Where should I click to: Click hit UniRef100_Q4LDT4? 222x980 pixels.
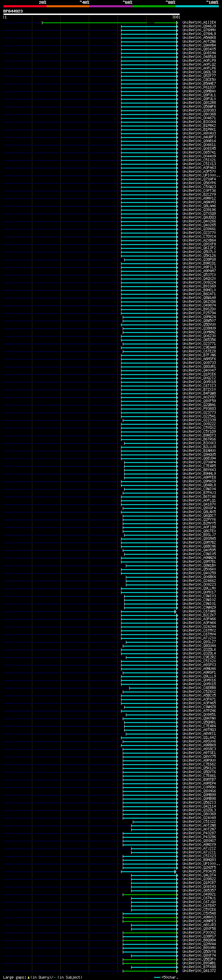coord(199,875)
